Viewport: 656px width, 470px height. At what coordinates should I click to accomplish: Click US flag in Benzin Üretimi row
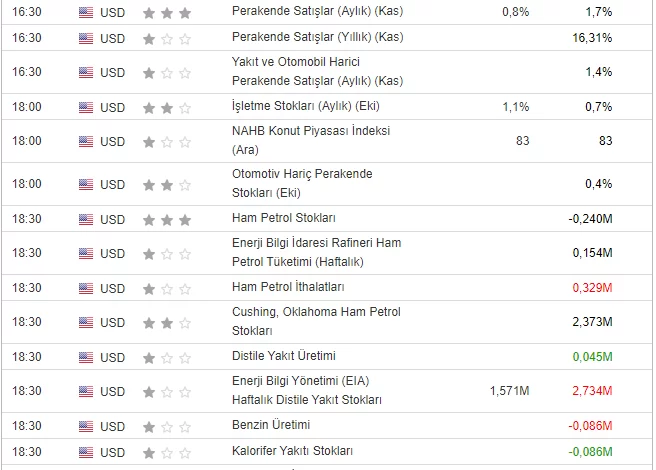click(85, 426)
